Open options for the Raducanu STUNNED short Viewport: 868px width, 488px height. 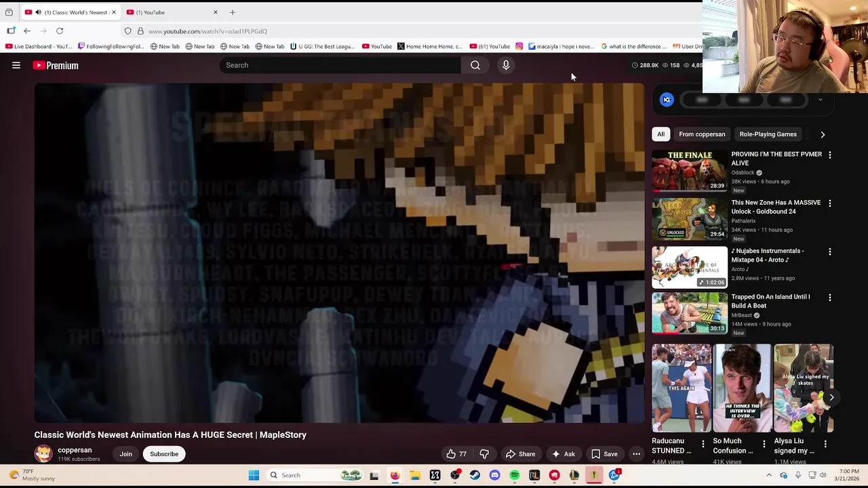[x=703, y=445]
